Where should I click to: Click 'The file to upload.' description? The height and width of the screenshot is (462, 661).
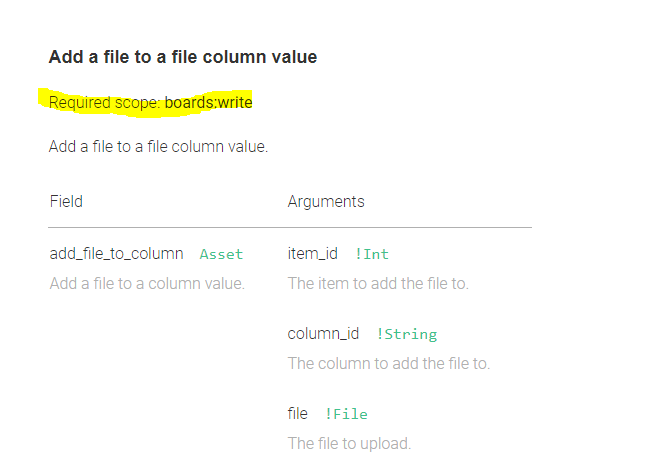point(349,443)
